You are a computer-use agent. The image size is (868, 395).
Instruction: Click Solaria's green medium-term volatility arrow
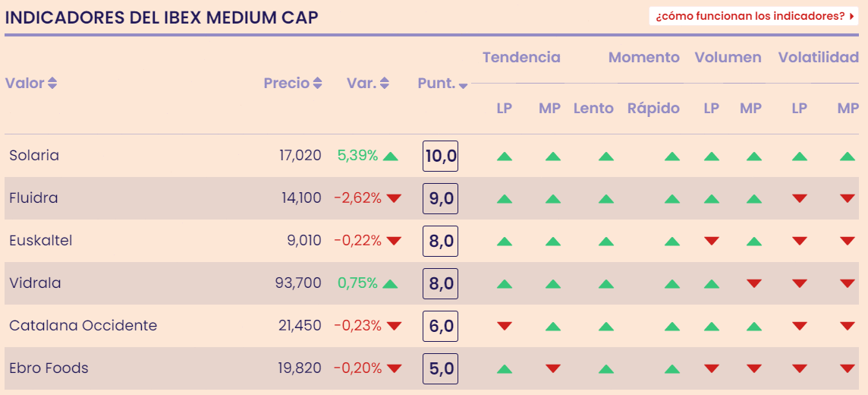click(x=848, y=156)
